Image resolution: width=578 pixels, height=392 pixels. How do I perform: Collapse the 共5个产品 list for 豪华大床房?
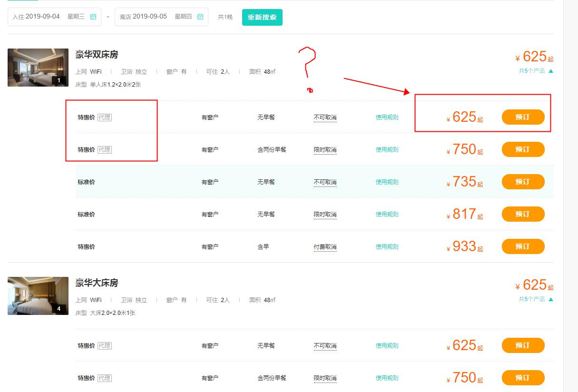click(536, 300)
